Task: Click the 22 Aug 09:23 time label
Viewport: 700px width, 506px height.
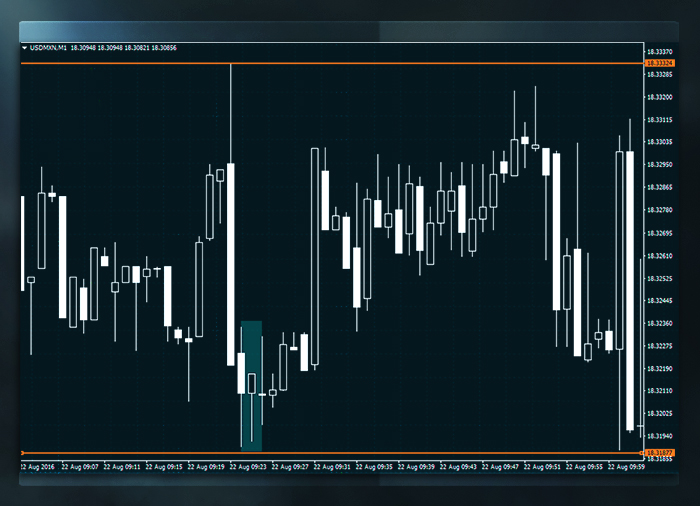Action: tap(249, 466)
